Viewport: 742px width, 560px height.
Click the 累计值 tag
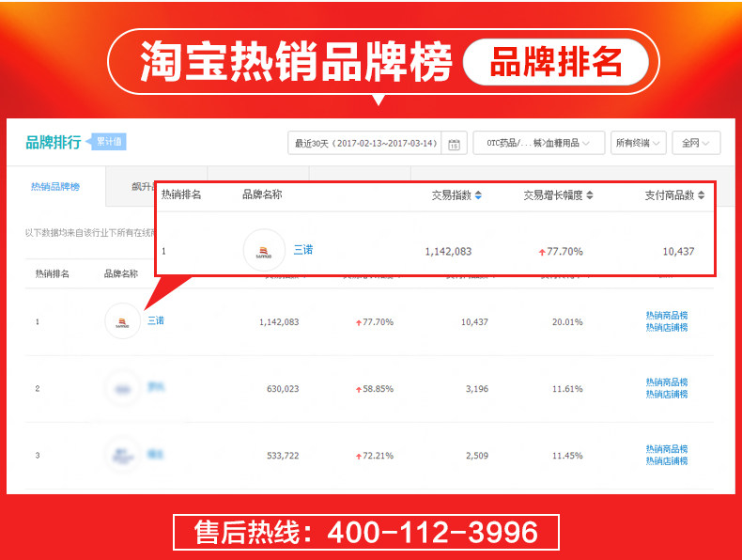coord(108,142)
